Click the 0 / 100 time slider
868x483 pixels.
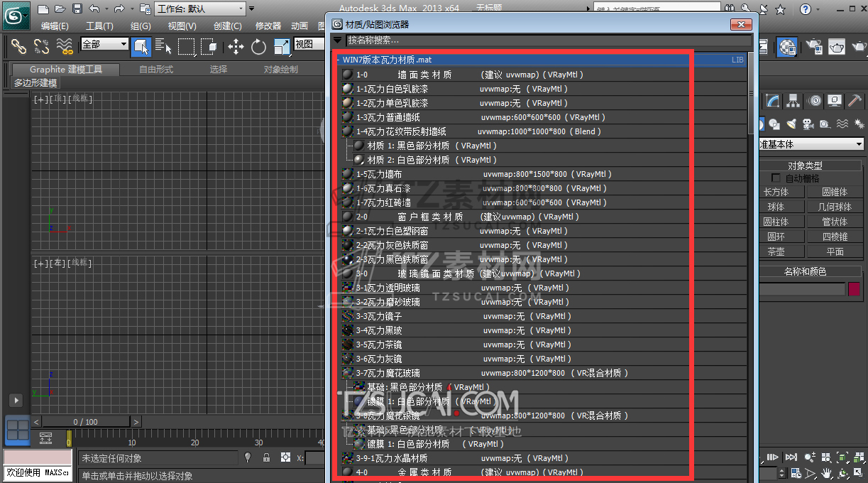[86, 422]
